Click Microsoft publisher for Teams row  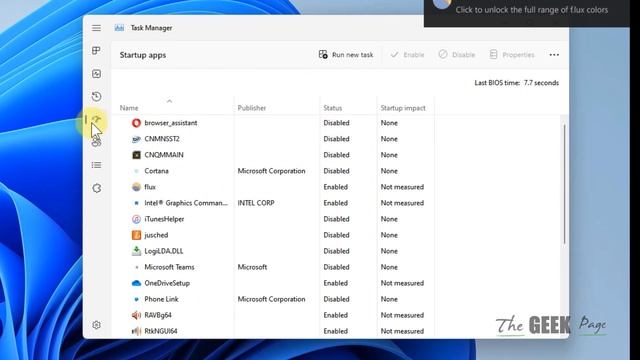coord(252,267)
